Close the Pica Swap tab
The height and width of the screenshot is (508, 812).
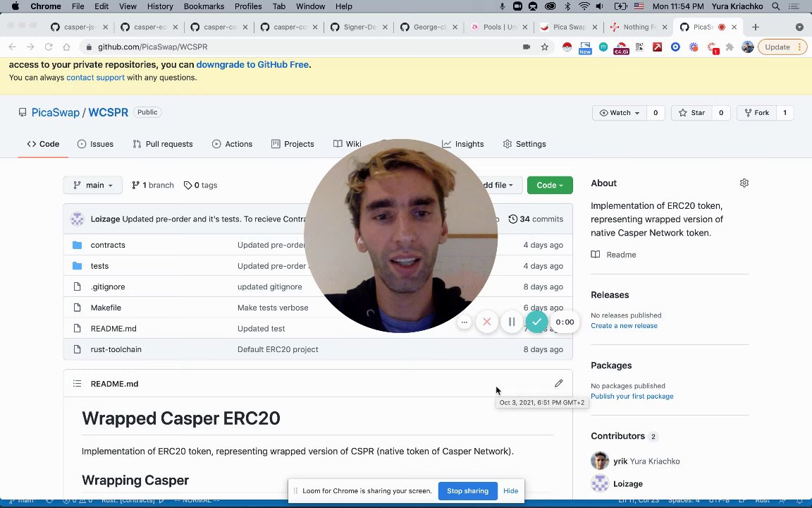click(594, 27)
